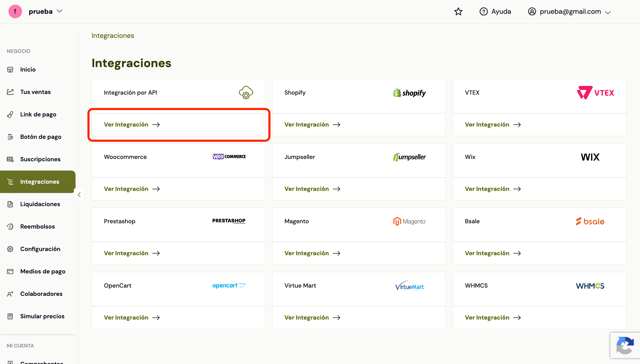Click Ver Integración for Wix

[493, 189]
